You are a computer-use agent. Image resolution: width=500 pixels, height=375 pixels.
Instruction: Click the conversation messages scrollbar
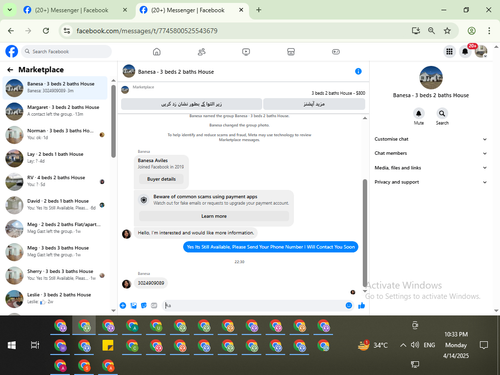365,233
